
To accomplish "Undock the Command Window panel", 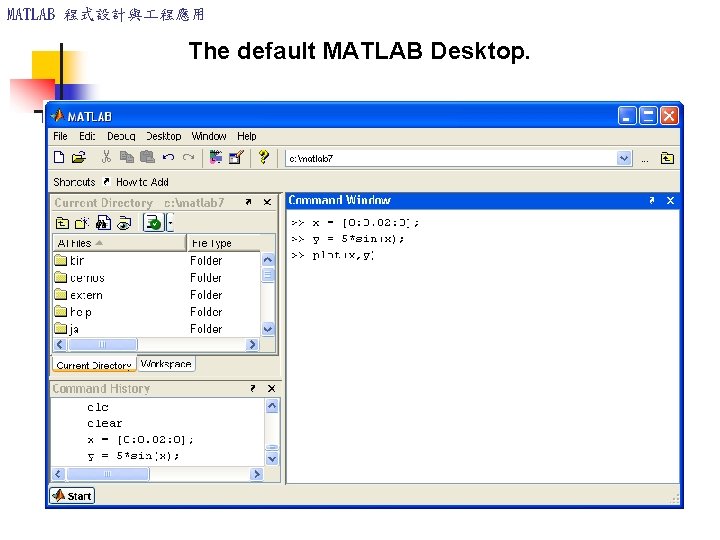I will pos(652,201).
